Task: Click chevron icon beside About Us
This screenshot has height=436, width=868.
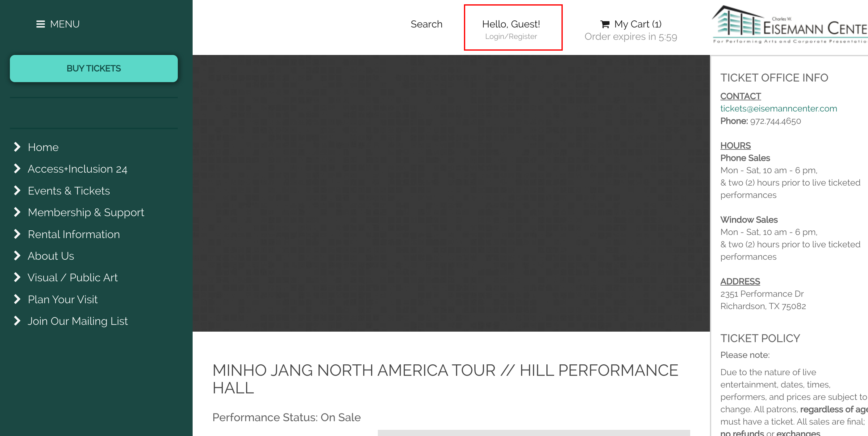Action: (x=17, y=256)
